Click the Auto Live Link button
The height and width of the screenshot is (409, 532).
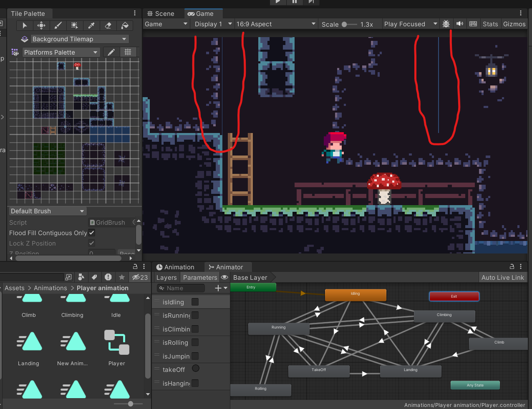click(502, 277)
